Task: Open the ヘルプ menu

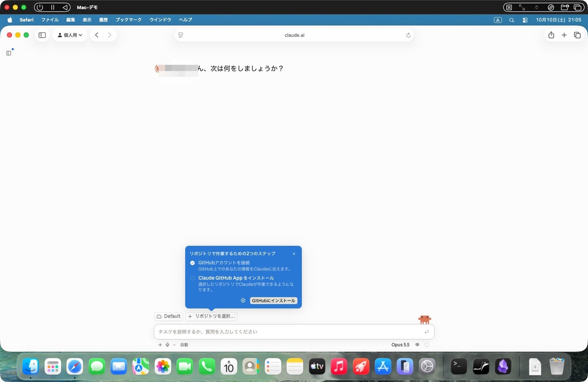Action: pyautogui.click(x=186, y=20)
